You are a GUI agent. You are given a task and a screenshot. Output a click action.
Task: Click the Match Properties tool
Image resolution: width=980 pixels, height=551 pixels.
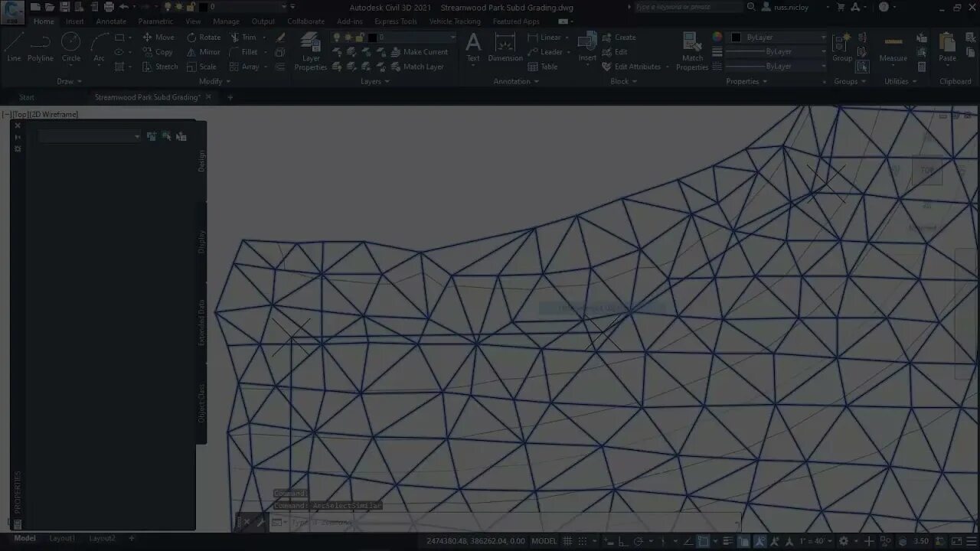coord(692,51)
